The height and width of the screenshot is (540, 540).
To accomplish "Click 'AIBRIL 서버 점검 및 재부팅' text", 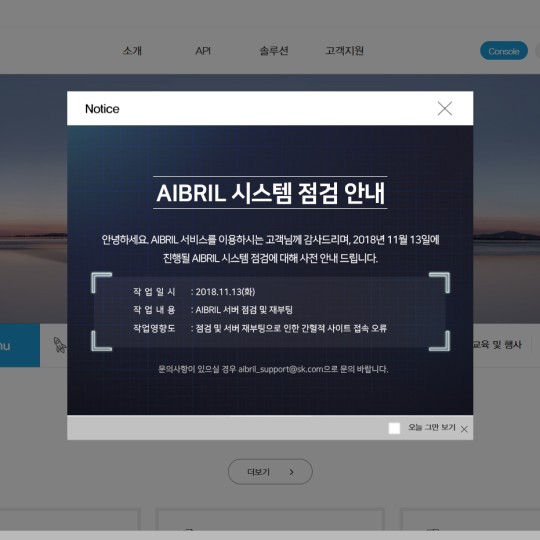I will coord(244,310).
